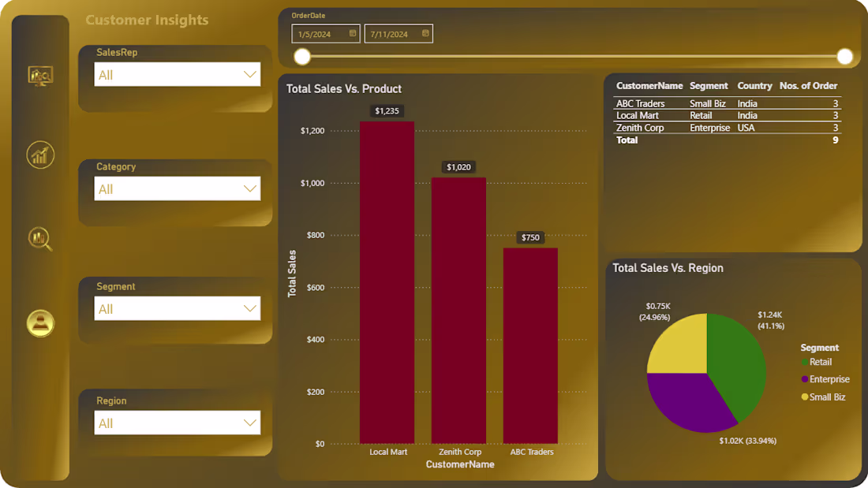
Task: Toggle Small Biz in the Segment legend
Action: point(824,397)
